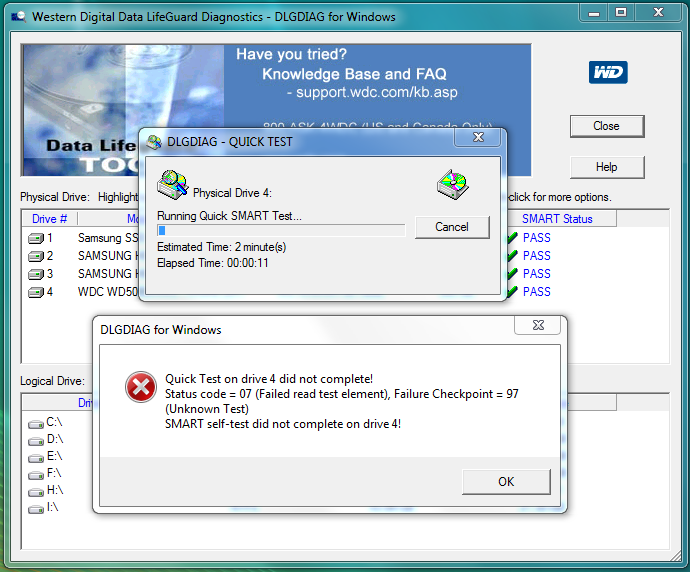The width and height of the screenshot is (690, 572).
Task: Select the support.wdc.com/kb.asp banner text
Action: coord(377,92)
